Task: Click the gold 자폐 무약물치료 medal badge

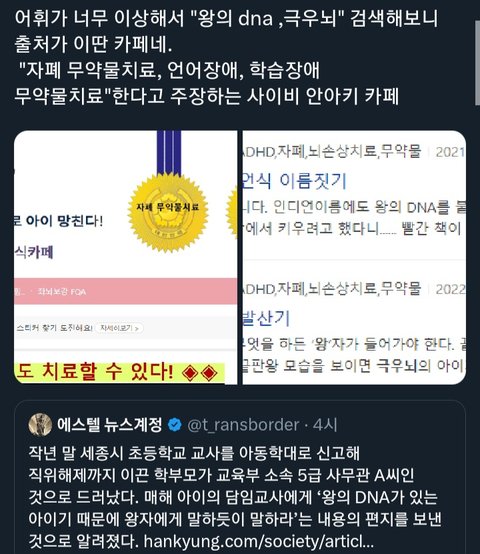Action: pos(168,211)
